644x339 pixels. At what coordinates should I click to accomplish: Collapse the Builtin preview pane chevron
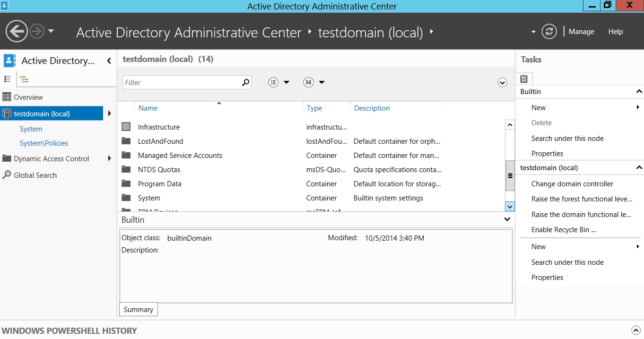(x=507, y=219)
